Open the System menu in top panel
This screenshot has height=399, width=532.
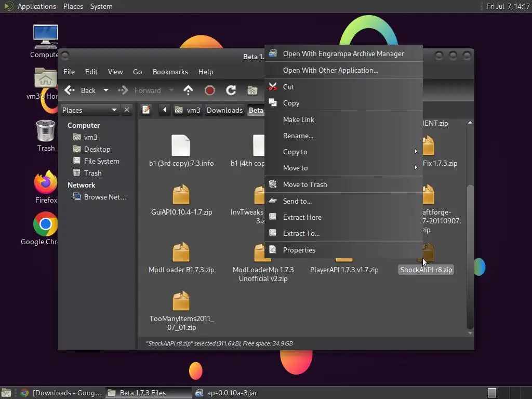pyautogui.click(x=101, y=6)
